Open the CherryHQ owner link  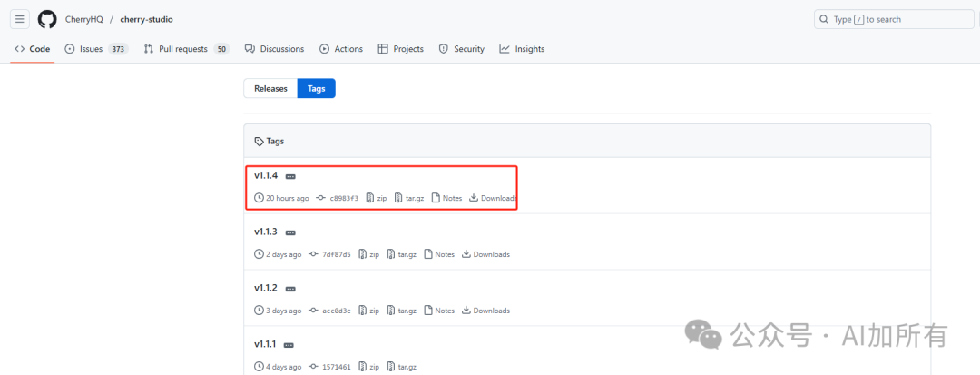click(x=84, y=19)
